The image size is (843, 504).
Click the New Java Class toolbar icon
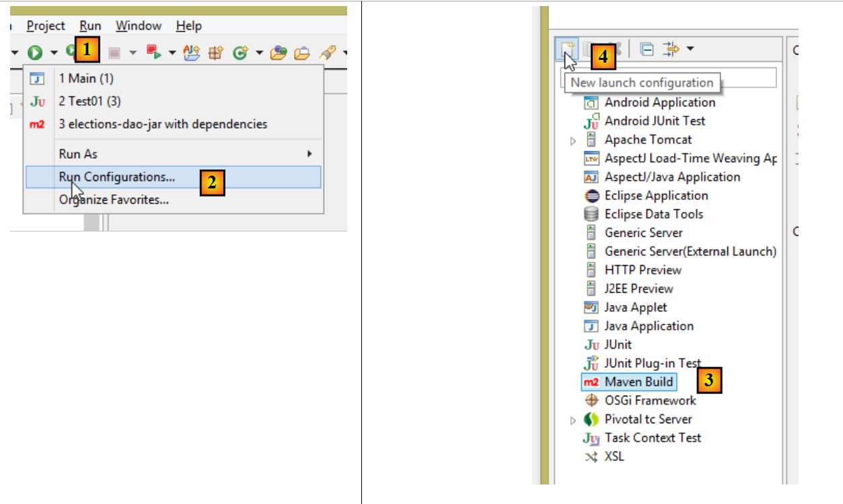point(240,52)
